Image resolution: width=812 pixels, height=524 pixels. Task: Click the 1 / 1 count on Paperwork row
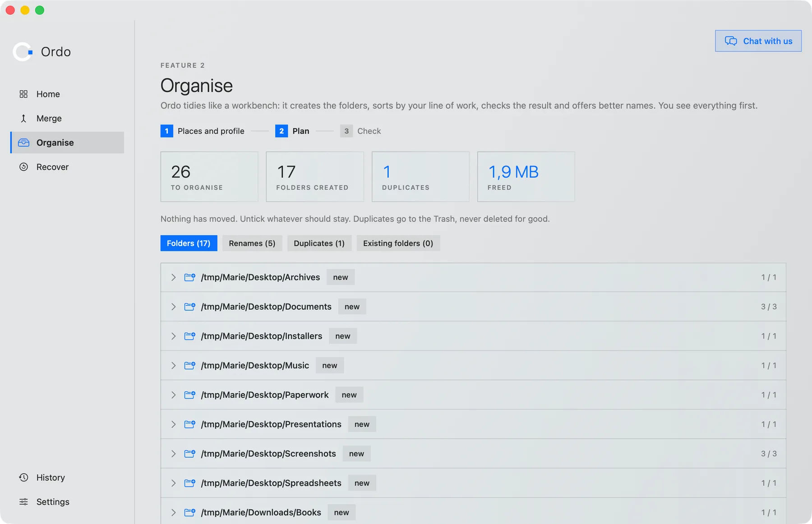coord(769,395)
